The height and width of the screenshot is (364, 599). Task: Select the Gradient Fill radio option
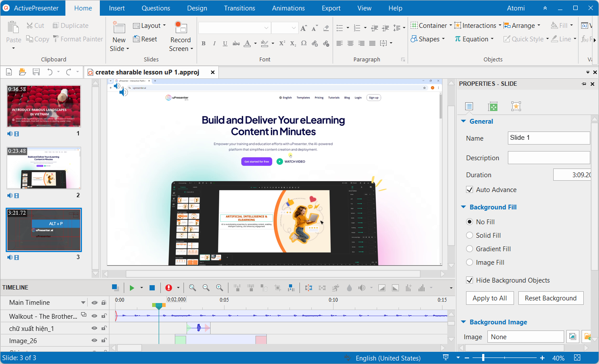coord(470,249)
